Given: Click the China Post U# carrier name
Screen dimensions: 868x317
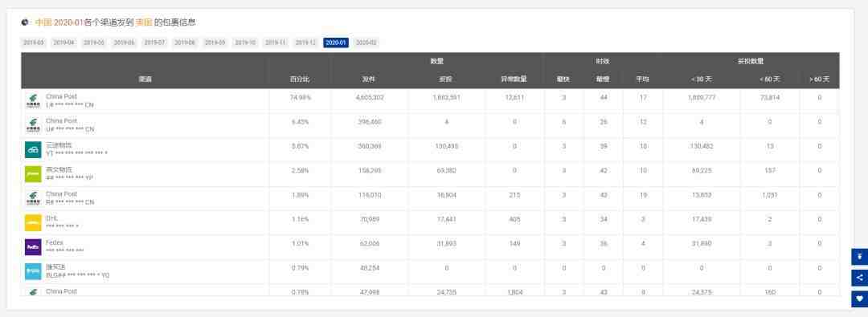Looking at the screenshot, I should pos(61,120).
